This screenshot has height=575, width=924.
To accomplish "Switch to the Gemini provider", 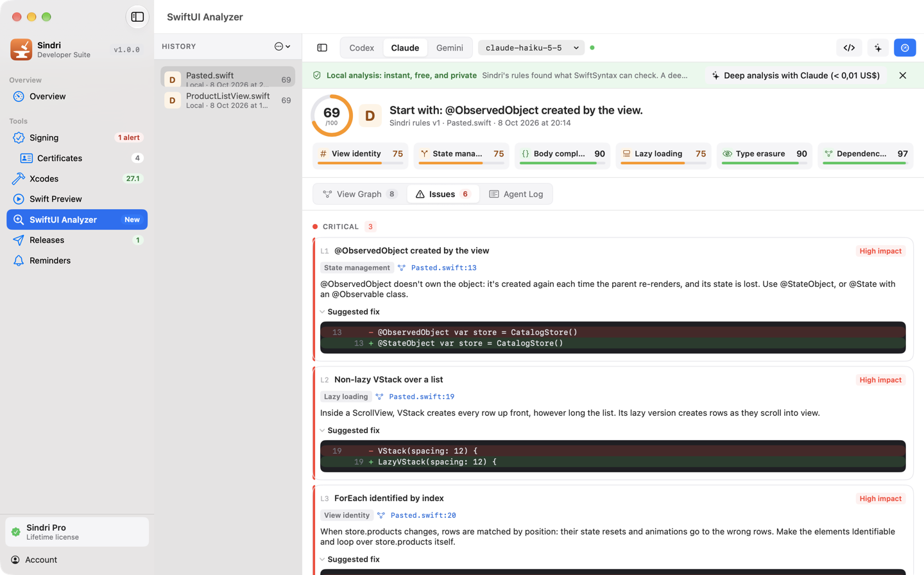I will click(450, 47).
